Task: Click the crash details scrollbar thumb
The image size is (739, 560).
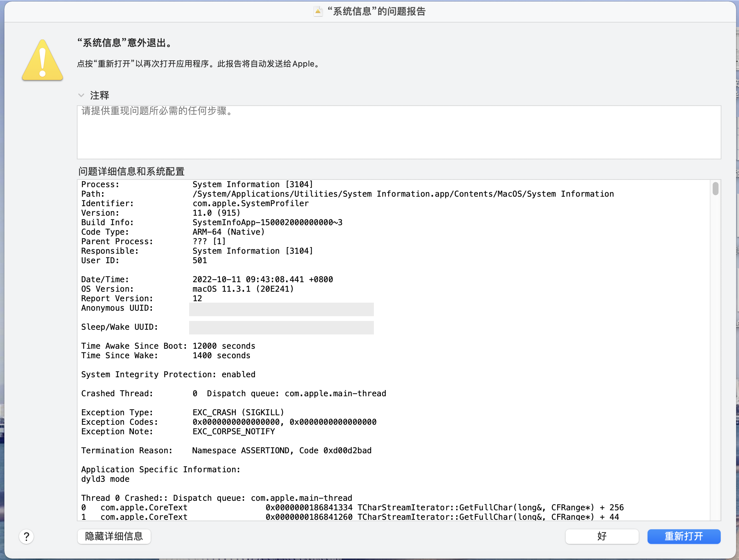Action: [715, 189]
